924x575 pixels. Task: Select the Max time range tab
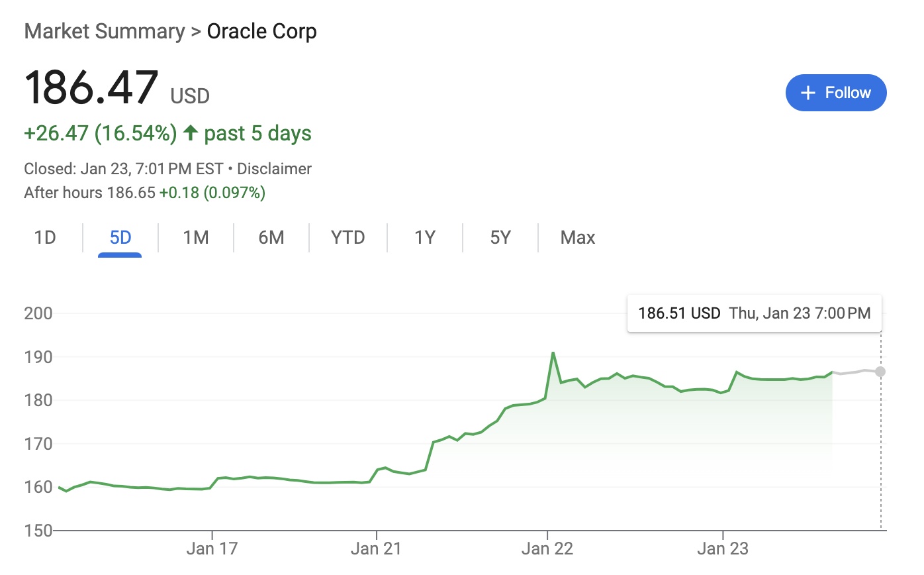pos(577,237)
